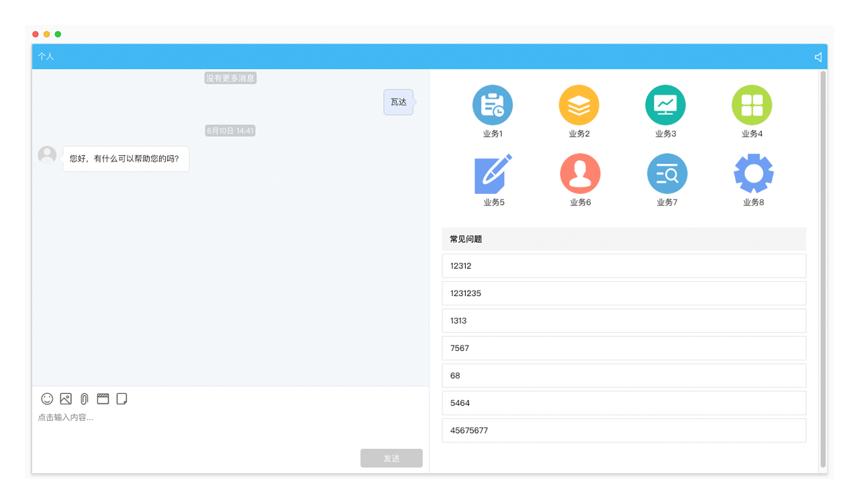Choose FAQ question 45675677
Viewport: 859px width, 504px height.
(x=623, y=430)
